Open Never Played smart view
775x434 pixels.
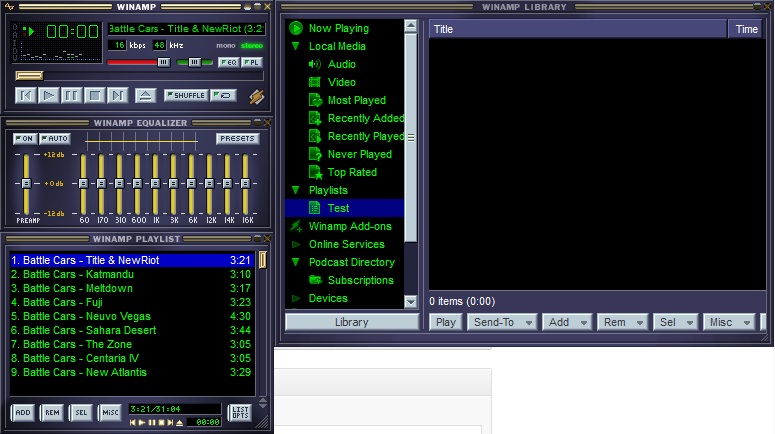pos(359,154)
